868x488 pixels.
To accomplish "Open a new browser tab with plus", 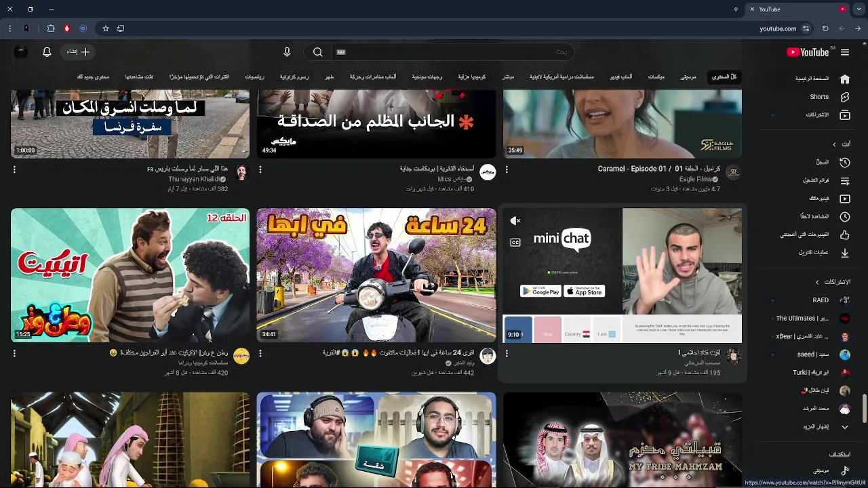I will pyautogui.click(x=736, y=9).
